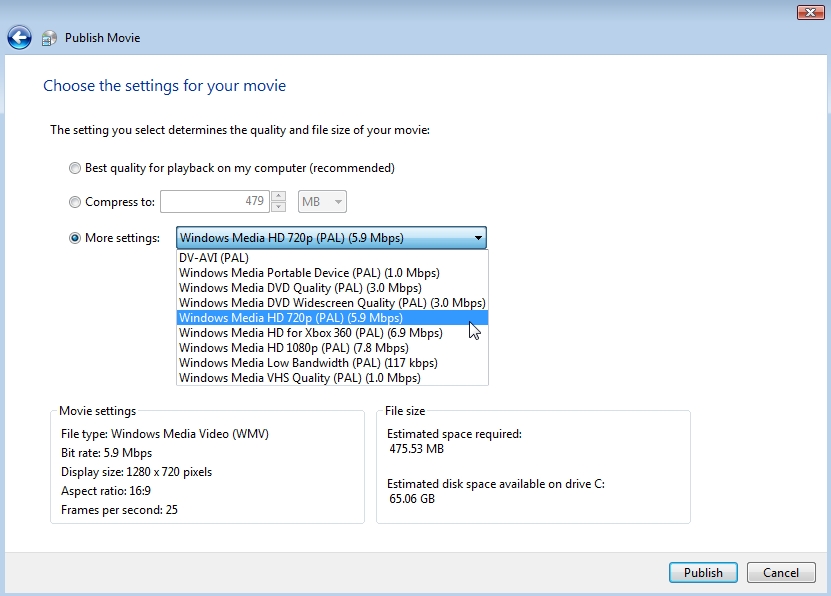Screen dimensions: 831x596
Task: Select Best quality for playback radio button
Action: coord(75,168)
